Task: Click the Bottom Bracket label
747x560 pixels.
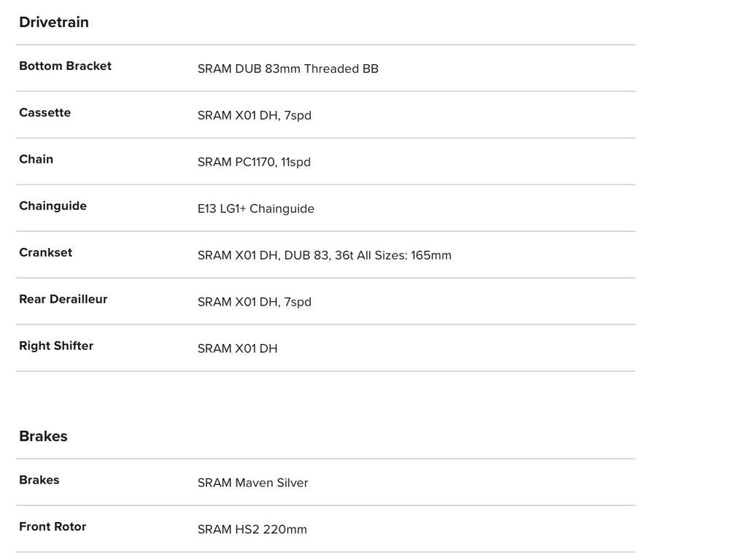Action: coord(65,66)
